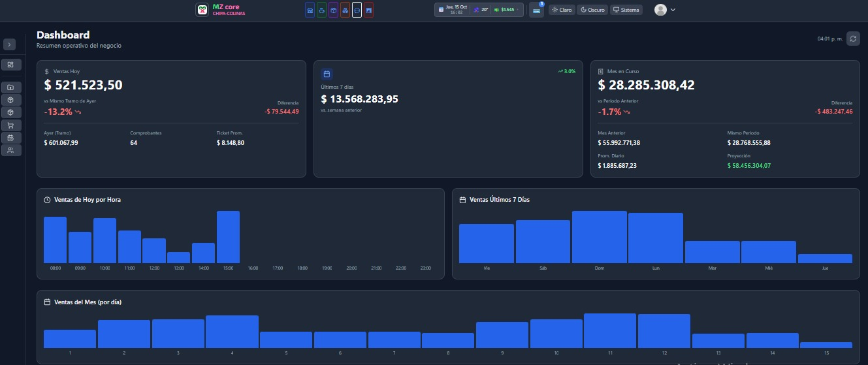Click the Ticket Prom. value $ 8.148,80
868x365 pixels.
[x=231, y=142]
